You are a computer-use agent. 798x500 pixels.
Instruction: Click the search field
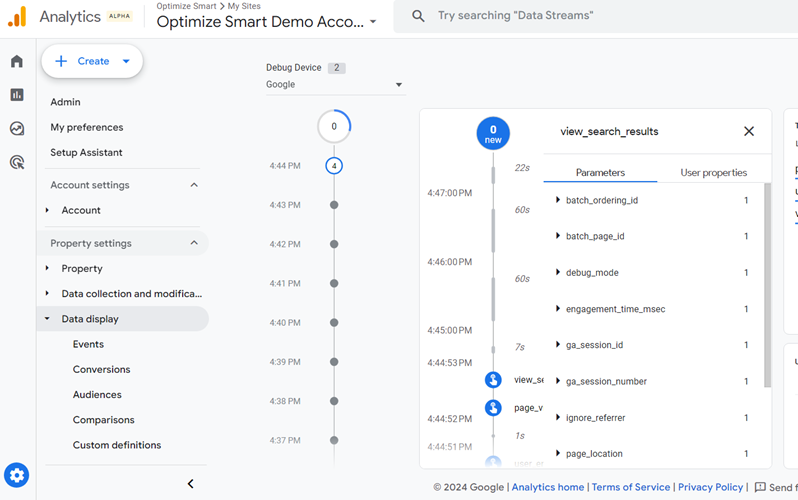click(x=595, y=16)
